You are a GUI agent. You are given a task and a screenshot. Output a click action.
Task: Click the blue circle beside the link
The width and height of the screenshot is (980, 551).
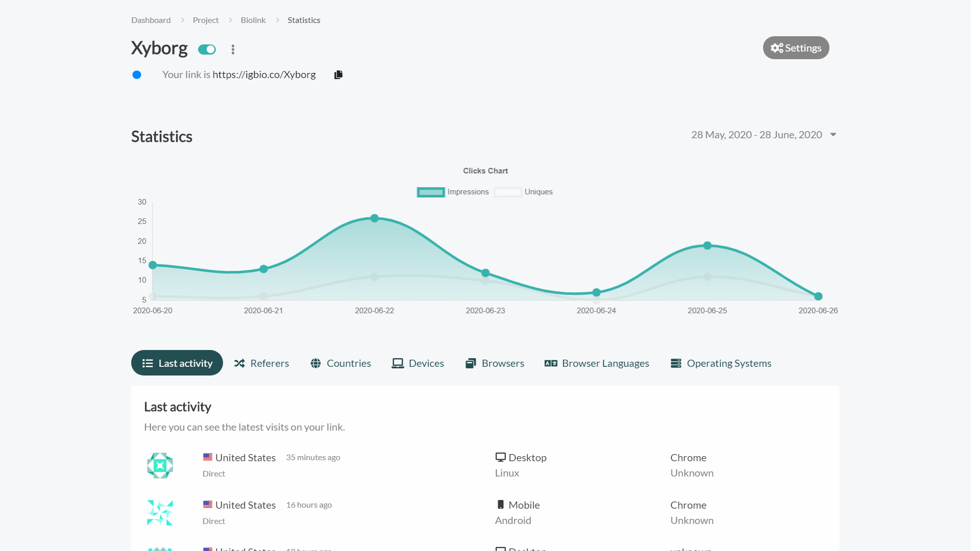tap(137, 75)
